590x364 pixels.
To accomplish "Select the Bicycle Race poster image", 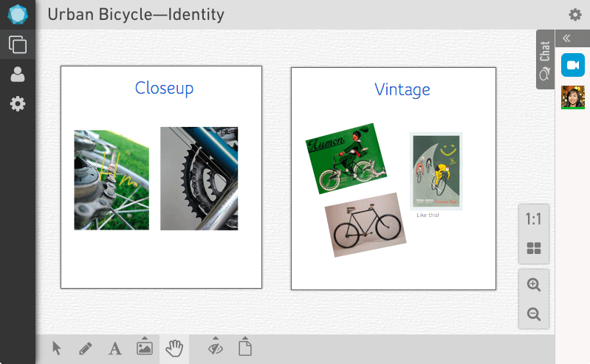I will pyautogui.click(x=436, y=171).
